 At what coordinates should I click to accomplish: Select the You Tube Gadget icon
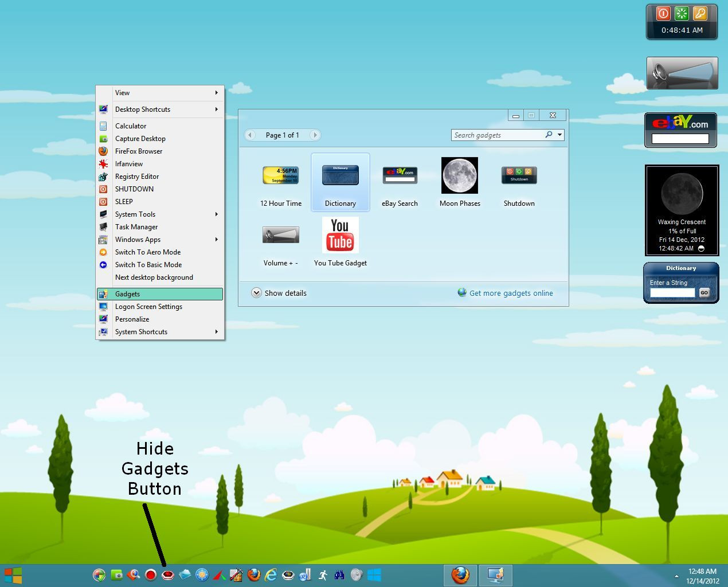tap(340, 235)
